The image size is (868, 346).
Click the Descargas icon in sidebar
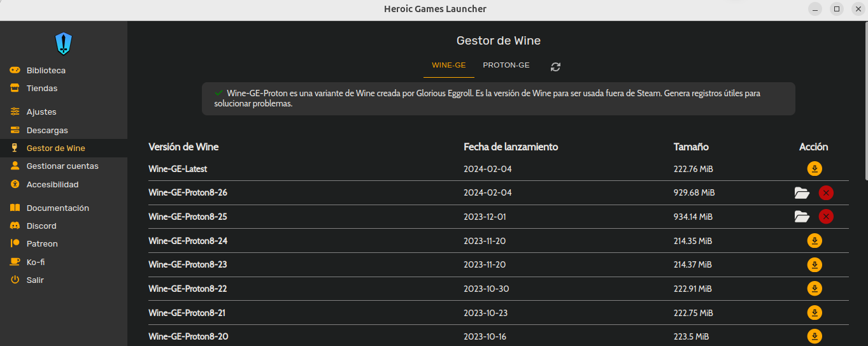pos(15,130)
